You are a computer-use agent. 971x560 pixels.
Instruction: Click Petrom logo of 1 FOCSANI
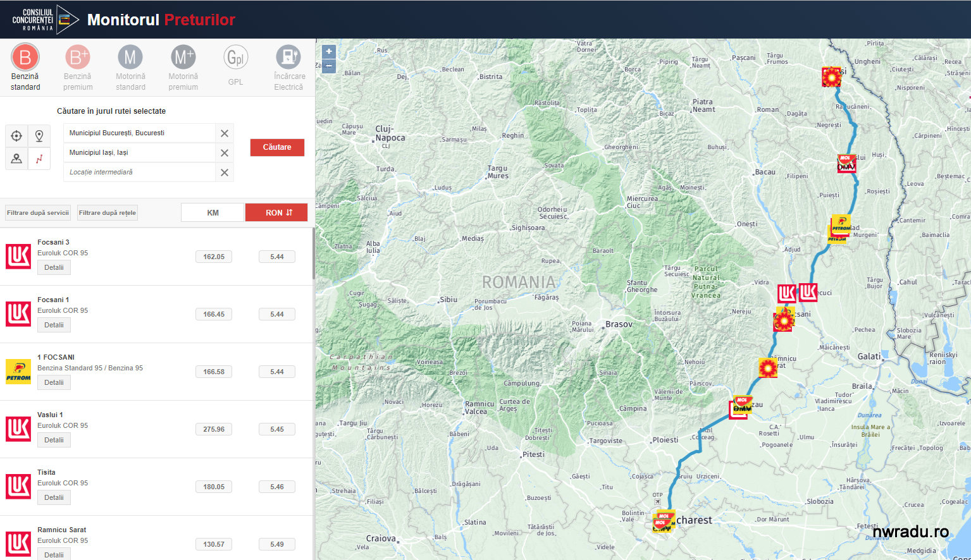pos(18,372)
